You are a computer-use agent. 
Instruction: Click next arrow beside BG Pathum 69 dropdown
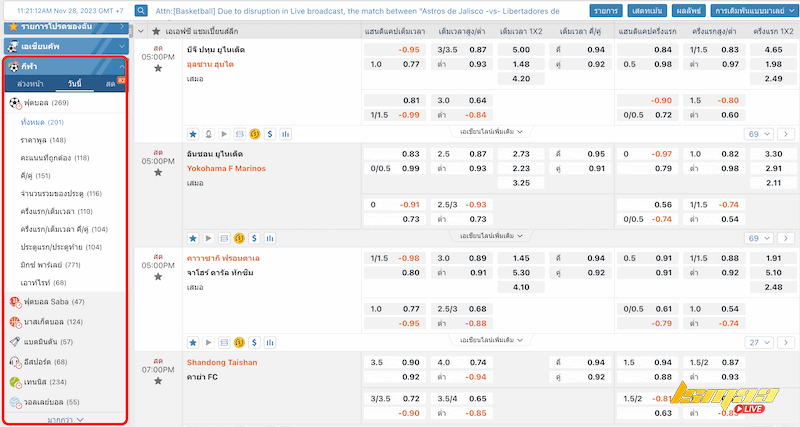click(x=786, y=134)
